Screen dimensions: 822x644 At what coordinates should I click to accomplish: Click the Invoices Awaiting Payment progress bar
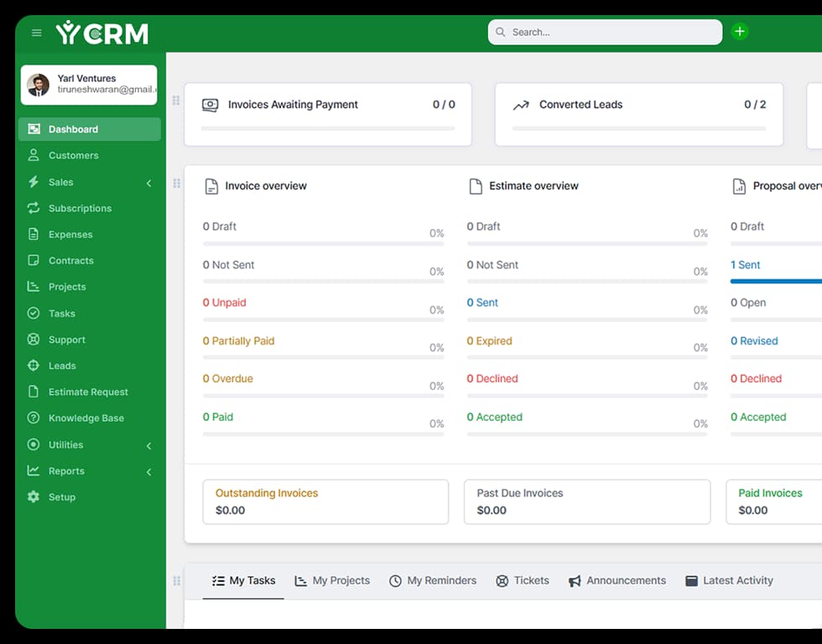tap(328, 128)
